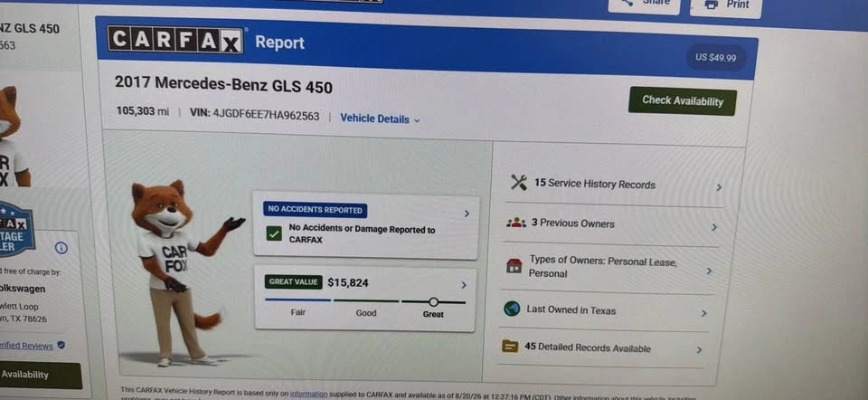Click the 105,303 mi mileage text
The height and width of the screenshot is (400, 868).
pos(143,111)
